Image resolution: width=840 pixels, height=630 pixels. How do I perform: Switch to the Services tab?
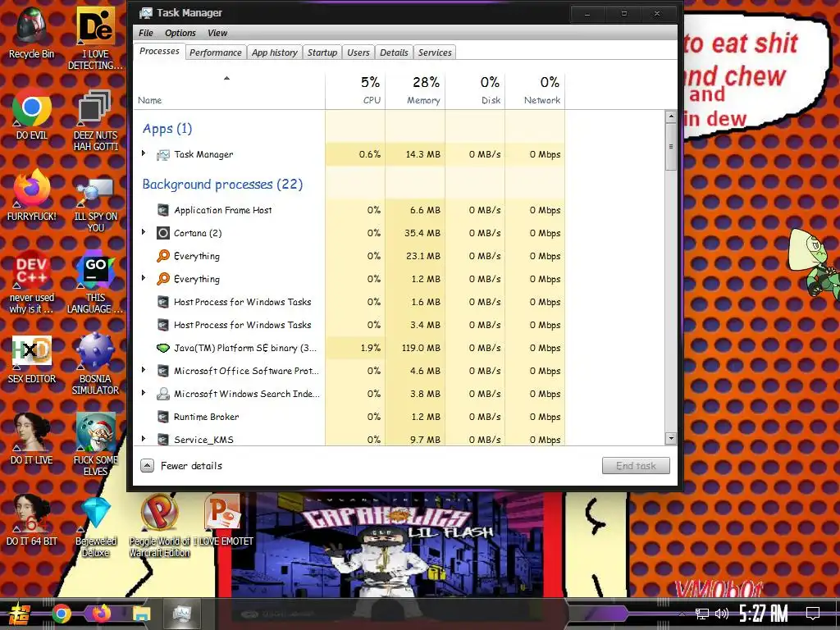[x=435, y=52]
